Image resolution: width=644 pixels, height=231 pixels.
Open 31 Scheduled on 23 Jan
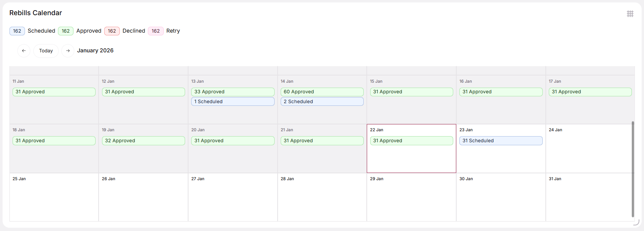(x=501, y=141)
